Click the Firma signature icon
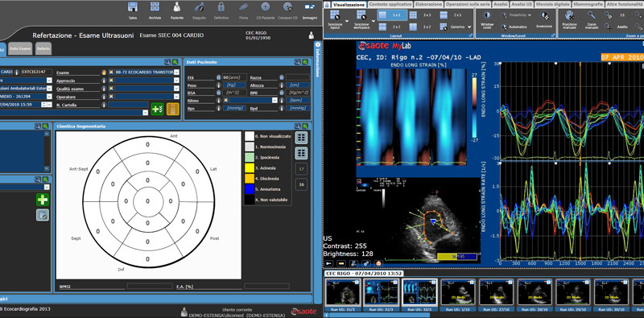 [243, 7]
